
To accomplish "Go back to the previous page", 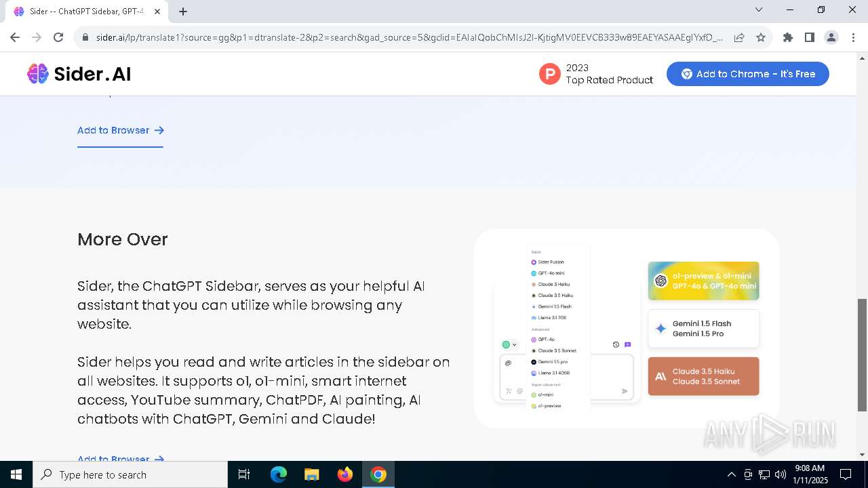I will [15, 37].
